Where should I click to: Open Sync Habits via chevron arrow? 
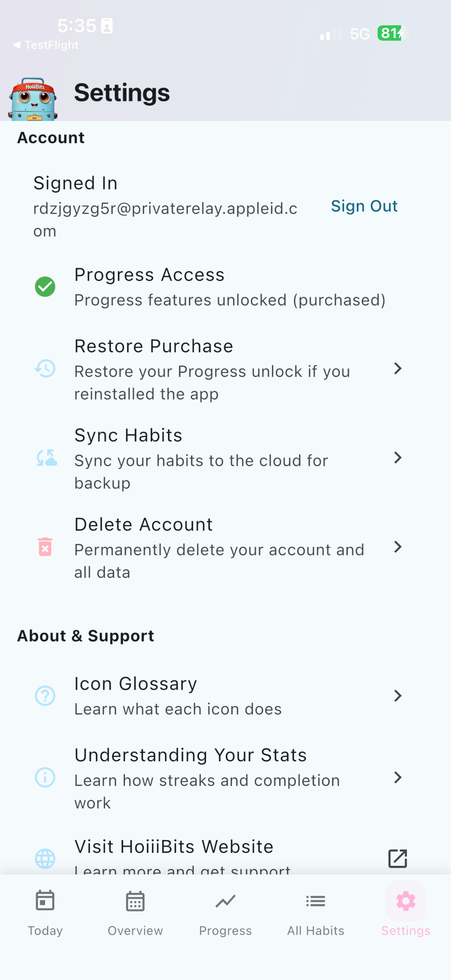[397, 458]
